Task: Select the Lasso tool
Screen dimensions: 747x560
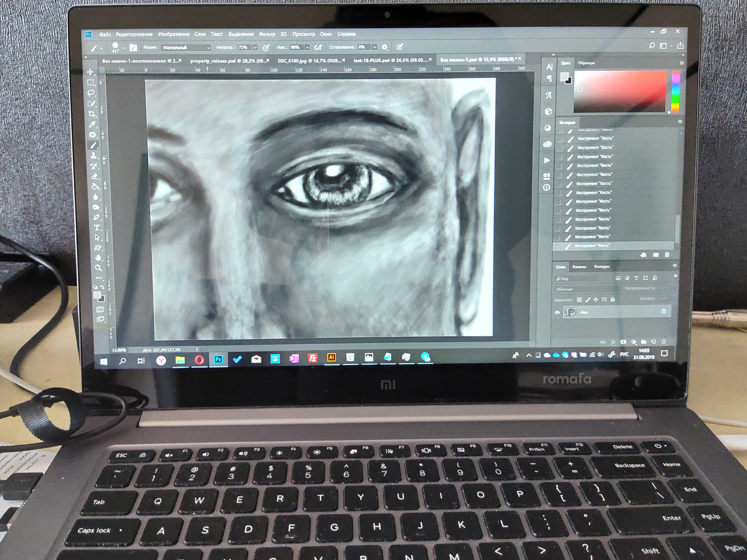Action: tap(91, 93)
